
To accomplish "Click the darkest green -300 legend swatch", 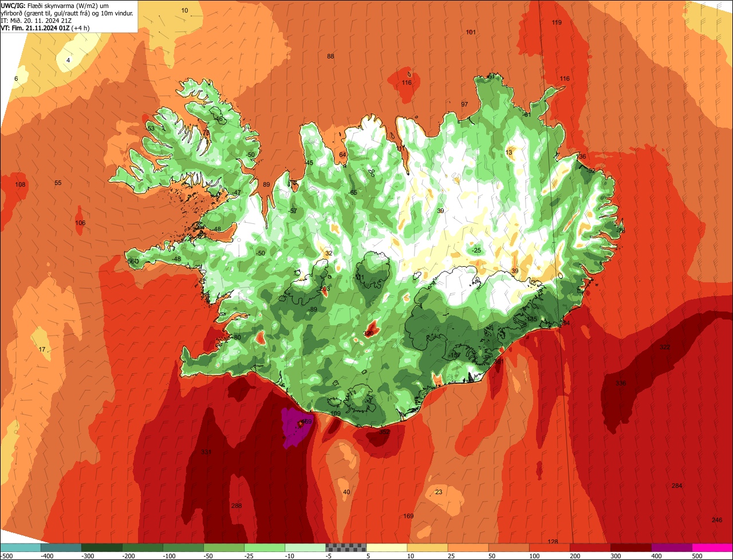I will pos(101,547).
